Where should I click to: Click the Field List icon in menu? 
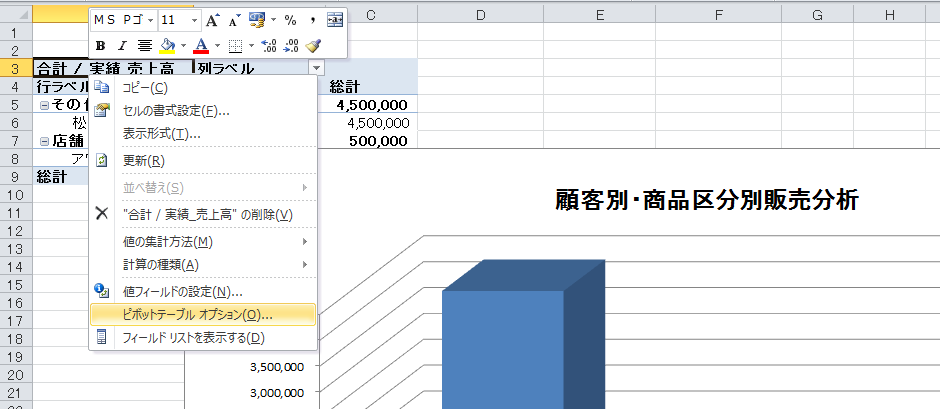[x=102, y=338]
